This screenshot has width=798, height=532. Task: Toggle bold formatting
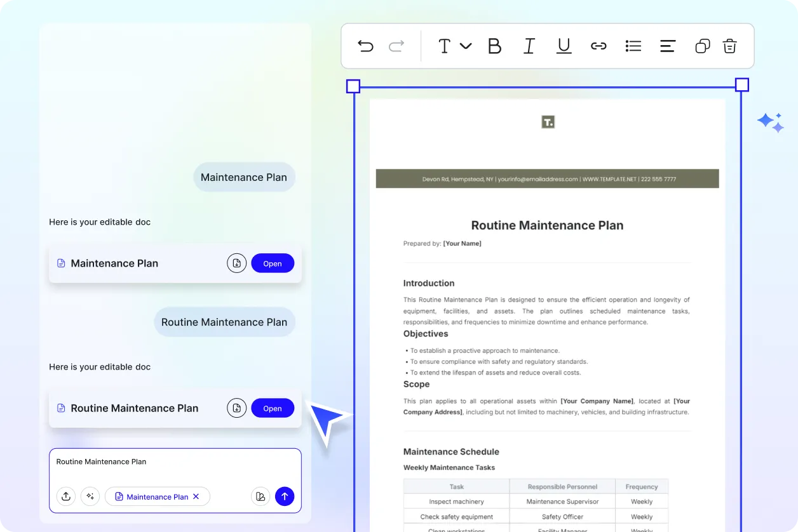[494, 46]
